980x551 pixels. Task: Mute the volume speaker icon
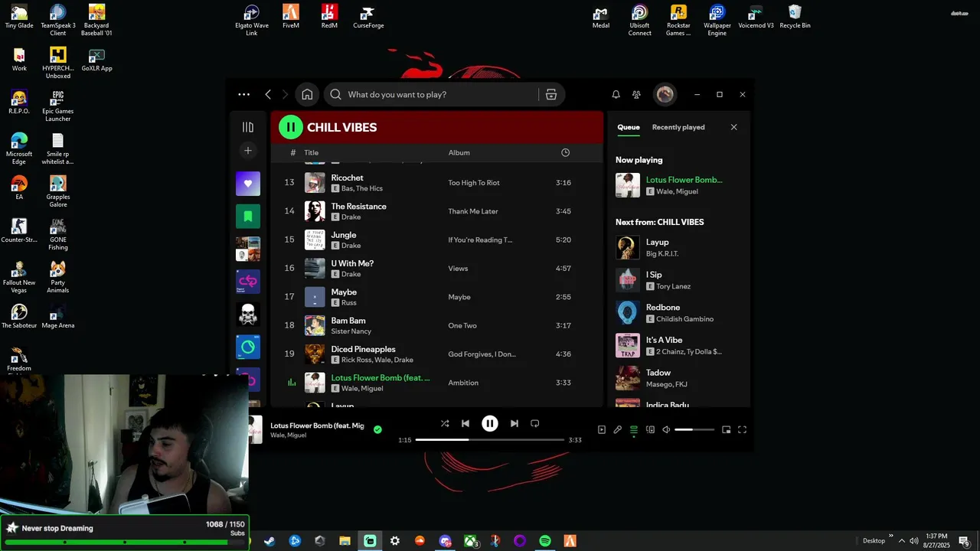click(666, 430)
